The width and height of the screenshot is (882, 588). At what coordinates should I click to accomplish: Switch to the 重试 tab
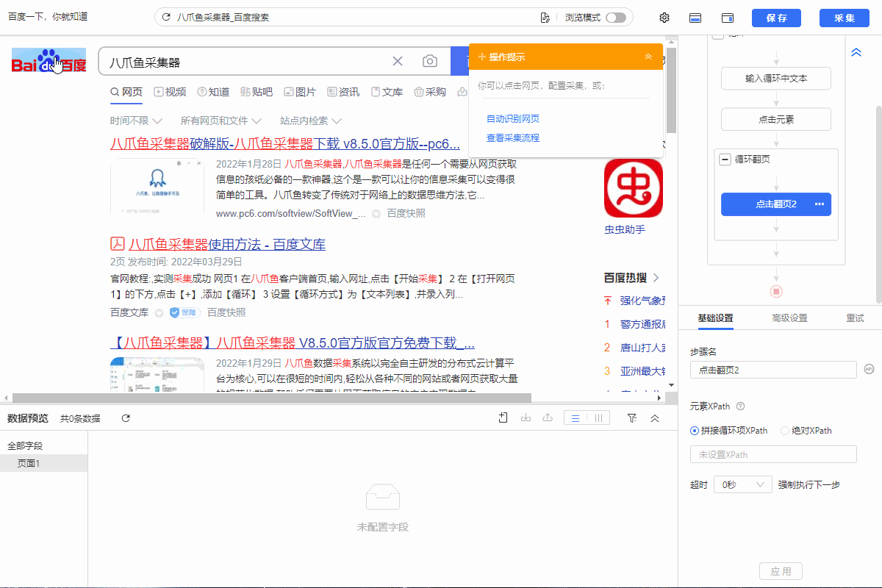coord(855,318)
